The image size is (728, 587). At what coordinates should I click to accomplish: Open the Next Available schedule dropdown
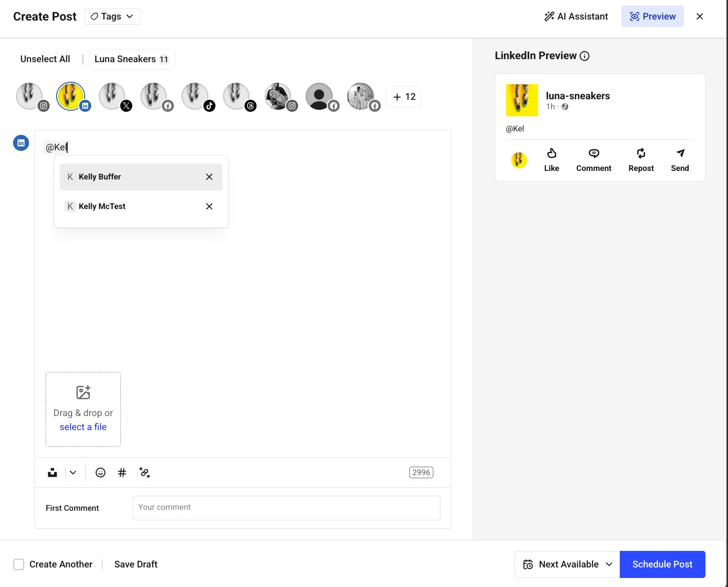(567, 564)
